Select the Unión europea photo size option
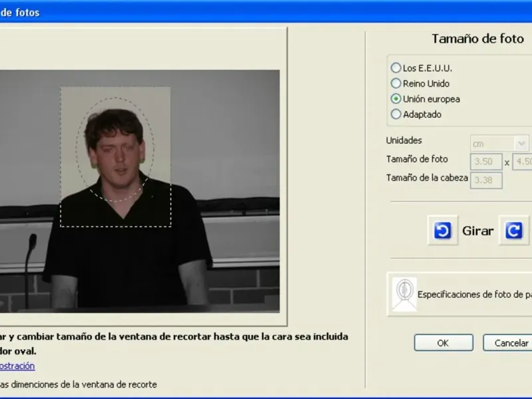Image resolution: width=532 pixels, height=399 pixels. click(x=426, y=98)
